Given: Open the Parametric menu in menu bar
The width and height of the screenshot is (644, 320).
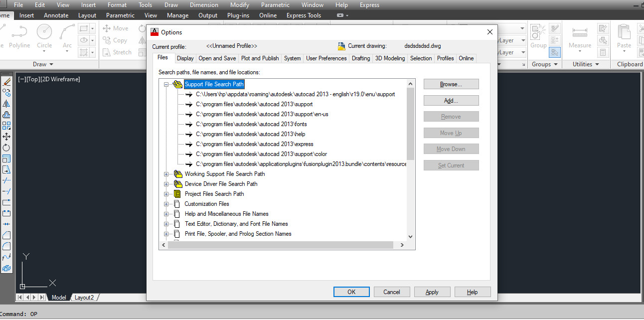Looking at the screenshot, I should (275, 5).
